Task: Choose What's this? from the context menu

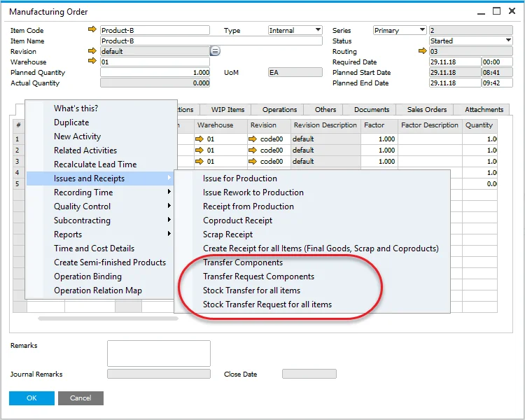Action: 76,108
